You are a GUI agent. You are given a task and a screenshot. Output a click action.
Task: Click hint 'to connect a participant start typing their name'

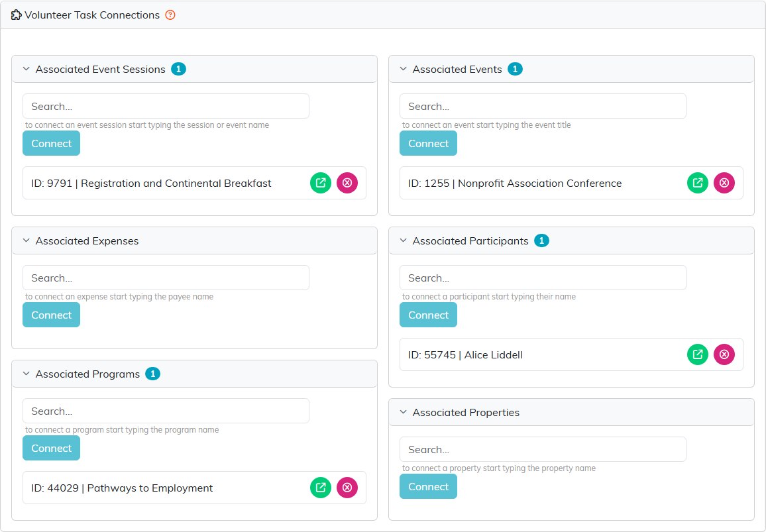(489, 297)
